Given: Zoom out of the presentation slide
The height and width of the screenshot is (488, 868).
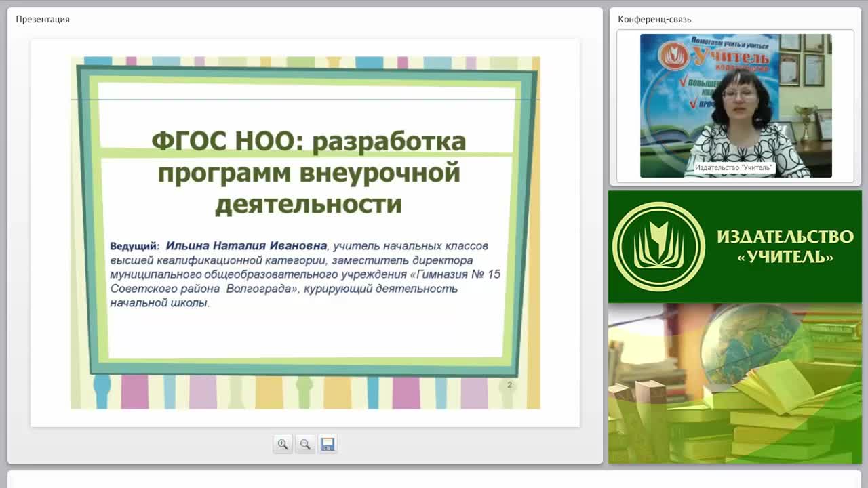Looking at the screenshot, I should (x=305, y=445).
